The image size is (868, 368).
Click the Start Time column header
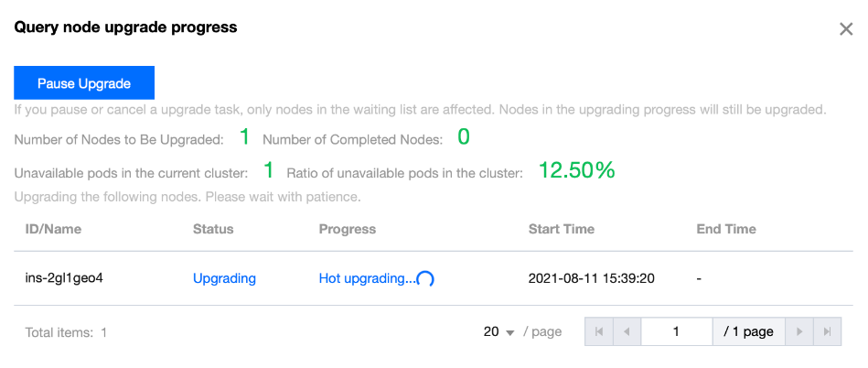click(x=561, y=229)
